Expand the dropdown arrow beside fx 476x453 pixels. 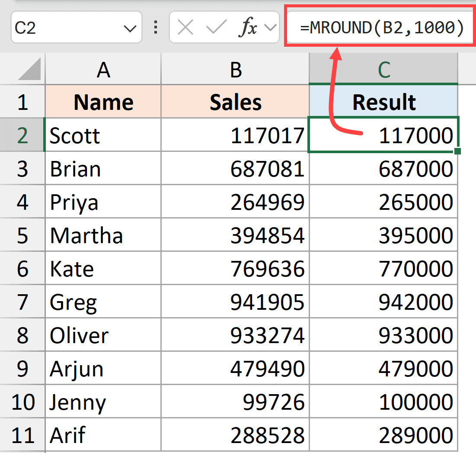point(270,28)
